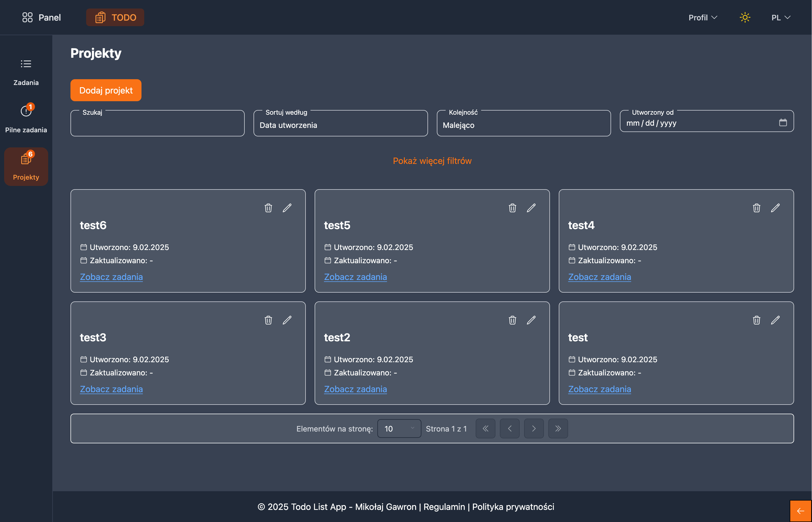
Task: Focus the Szukaj search field
Action: click(x=157, y=125)
